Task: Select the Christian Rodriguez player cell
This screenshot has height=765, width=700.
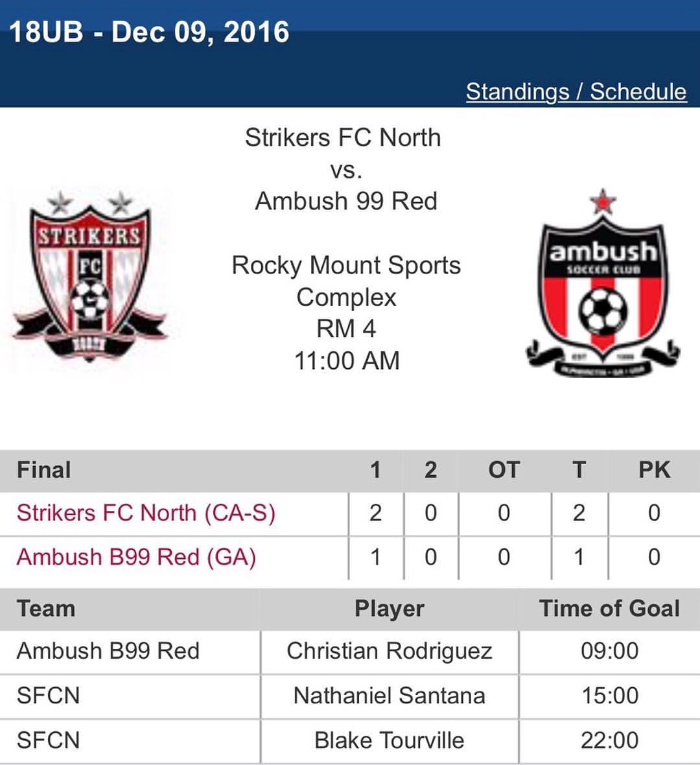Action: (x=390, y=652)
